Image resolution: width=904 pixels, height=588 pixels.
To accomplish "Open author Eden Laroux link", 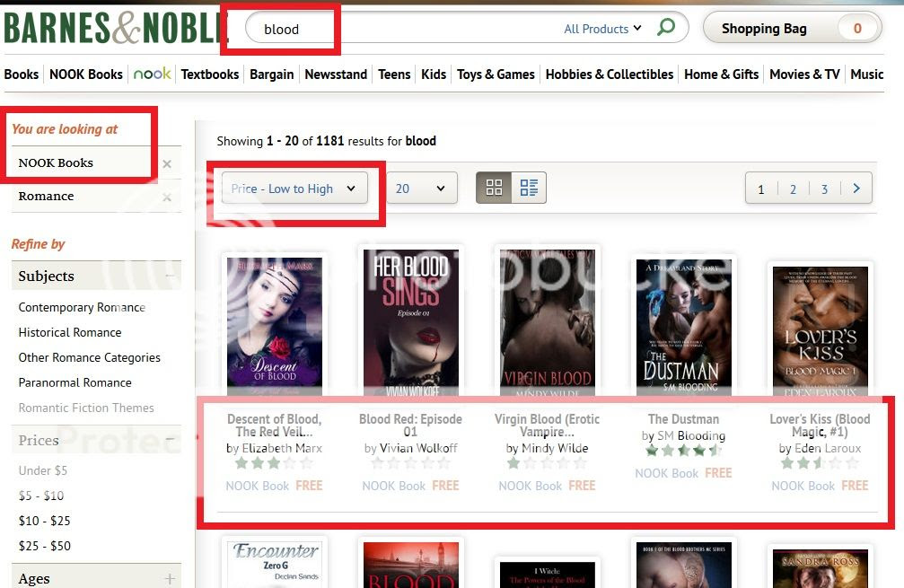I will click(x=828, y=448).
